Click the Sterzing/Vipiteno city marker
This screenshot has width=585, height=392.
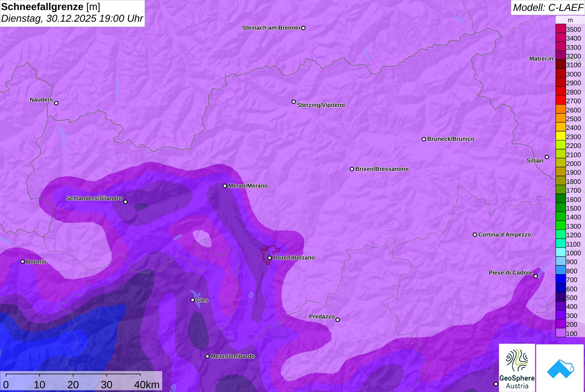(294, 102)
